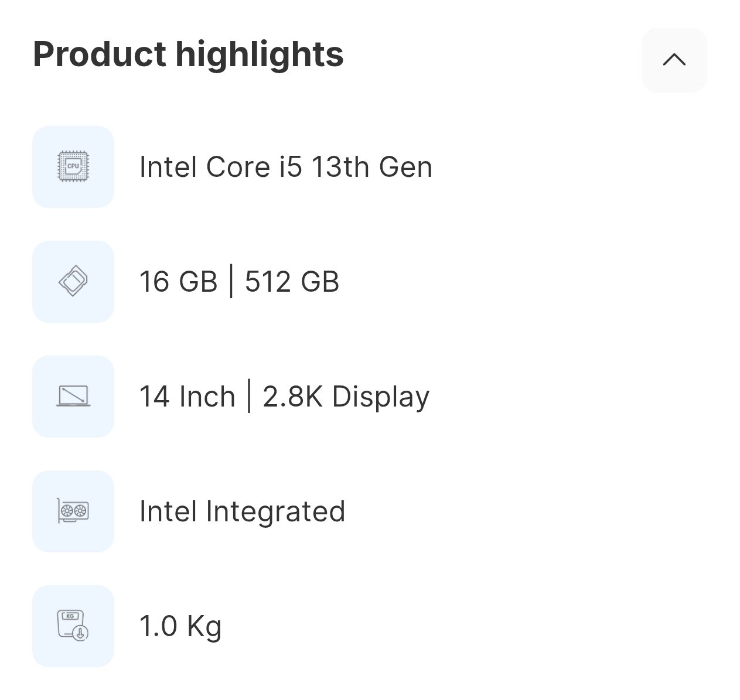The height and width of the screenshot is (700, 740).
Task: Collapse the Product highlights section
Action: coord(674,60)
